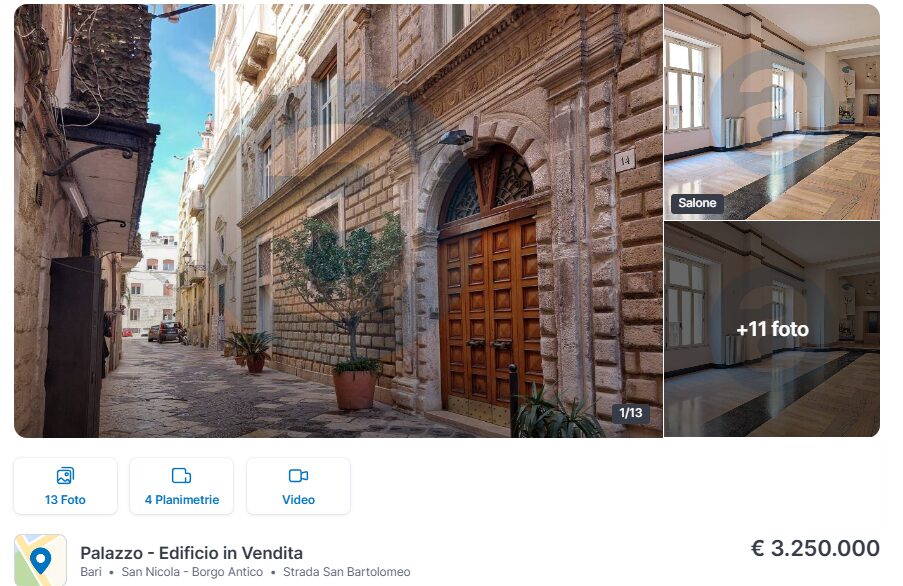The image size is (903, 586).
Task: Play the property Video
Action: [298, 486]
